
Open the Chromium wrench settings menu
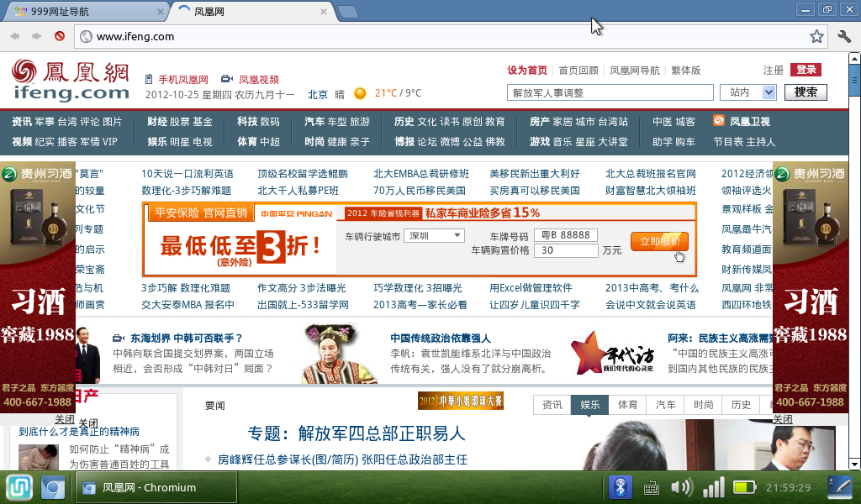point(844,36)
